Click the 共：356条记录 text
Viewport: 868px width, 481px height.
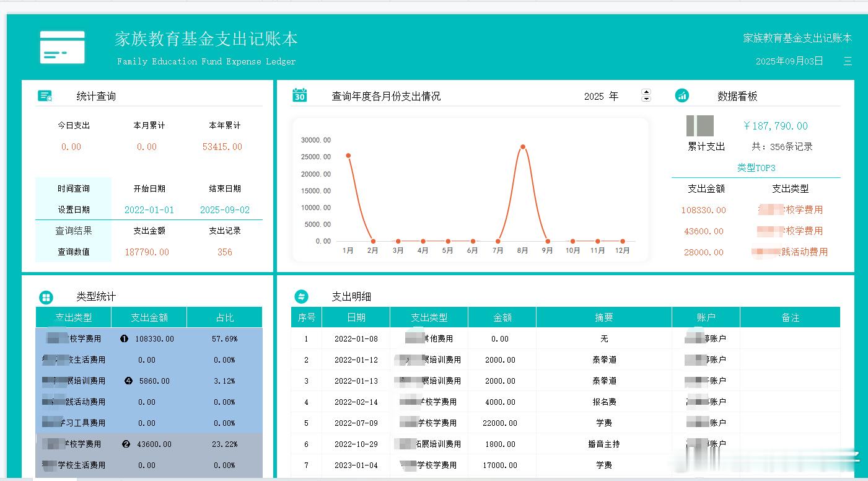[782, 147]
